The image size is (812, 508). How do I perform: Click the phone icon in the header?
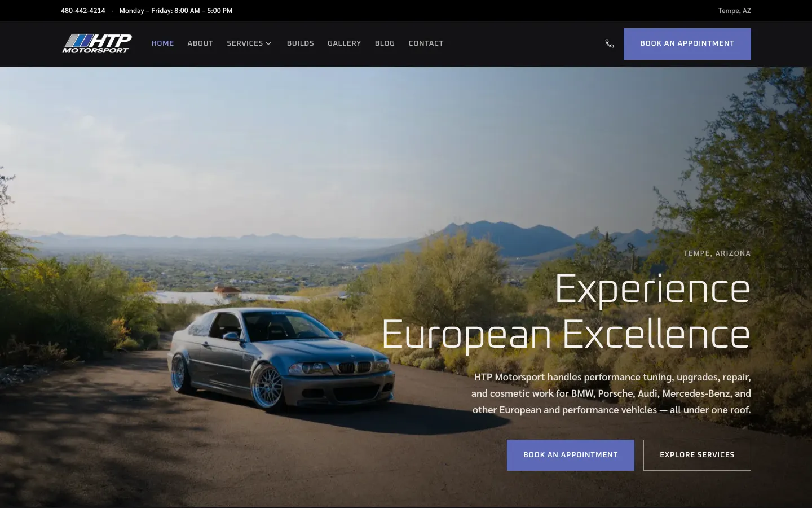610,43
